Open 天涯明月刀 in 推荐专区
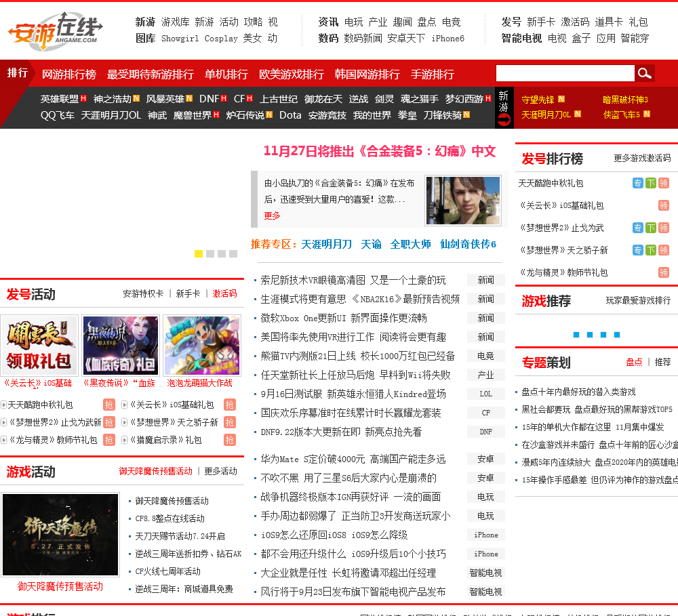This screenshot has height=616, width=678. 327,244
